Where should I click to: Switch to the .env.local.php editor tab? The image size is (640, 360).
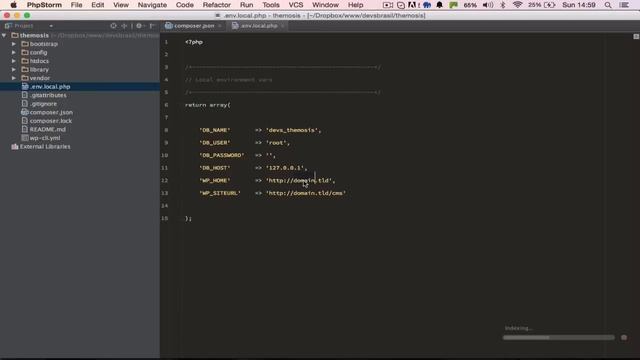pyautogui.click(x=259, y=26)
